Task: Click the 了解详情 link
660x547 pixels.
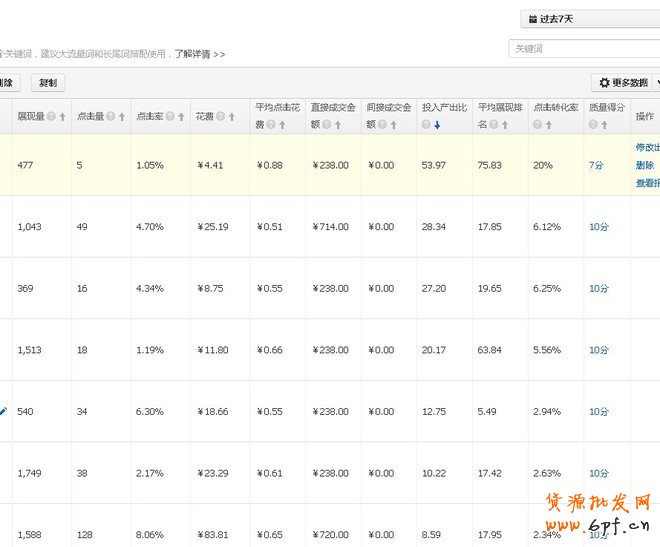Action: pyautogui.click(x=199, y=53)
